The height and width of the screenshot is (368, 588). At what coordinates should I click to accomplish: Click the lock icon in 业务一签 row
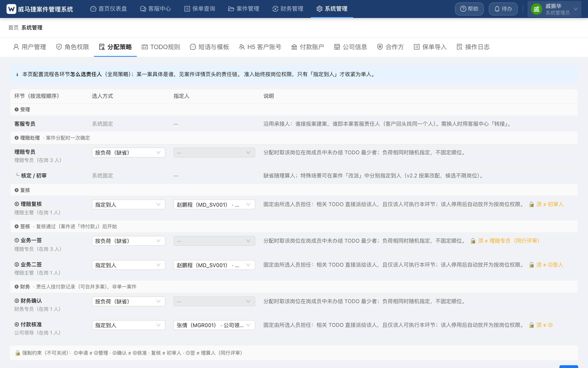point(473,241)
